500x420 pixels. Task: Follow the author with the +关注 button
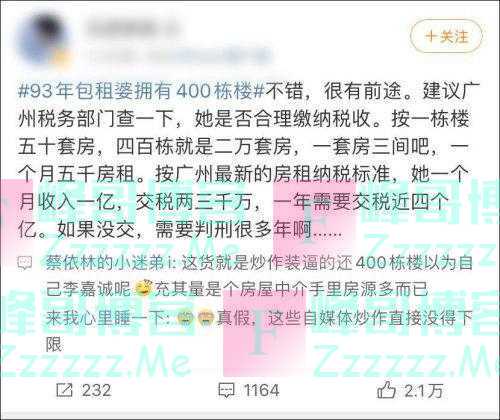[x=446, y=36]
